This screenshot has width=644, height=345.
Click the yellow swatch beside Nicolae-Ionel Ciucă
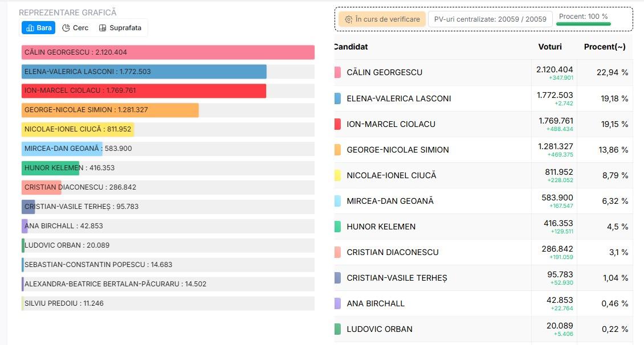[x=337, y=175]
